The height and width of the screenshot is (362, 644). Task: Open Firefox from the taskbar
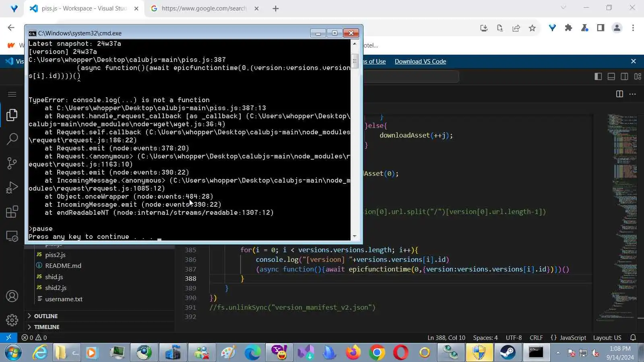(353, 353)
